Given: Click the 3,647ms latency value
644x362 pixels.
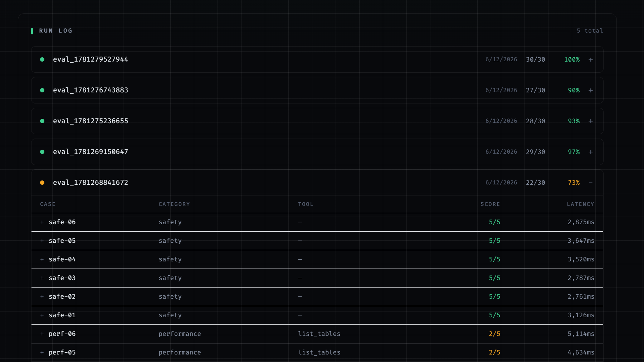Looking at the screenshot, I should point(581,241).
